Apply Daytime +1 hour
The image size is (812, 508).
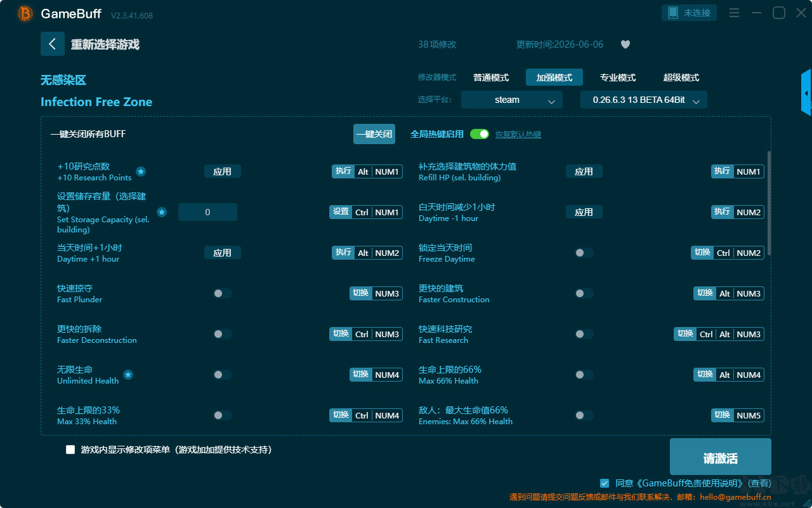tap(223, 253)
